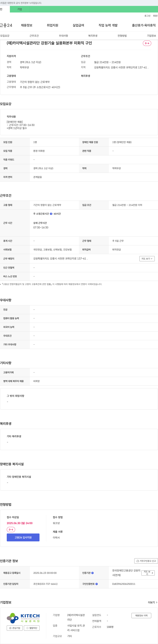
Task: Expand 지도 보기 map for 근무 예정지
Action: click(147, 259)
